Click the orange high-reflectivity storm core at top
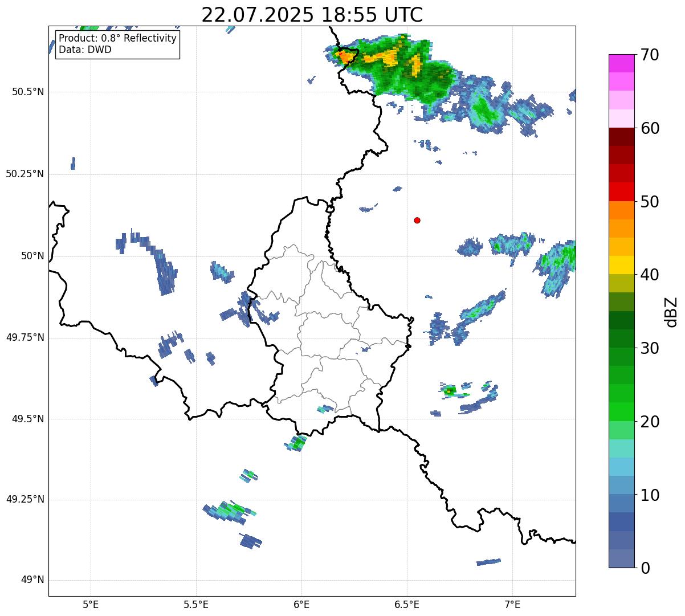The height and width of the screenshot is (616, 685). (346, 57)
